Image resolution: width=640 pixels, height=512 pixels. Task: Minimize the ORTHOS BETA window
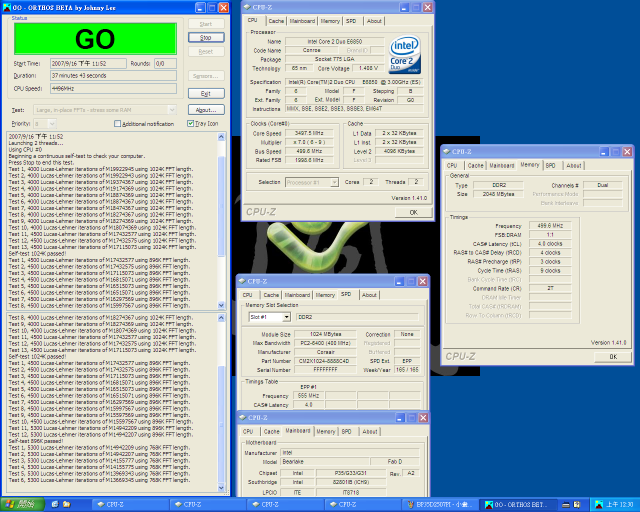coord(200,7)
